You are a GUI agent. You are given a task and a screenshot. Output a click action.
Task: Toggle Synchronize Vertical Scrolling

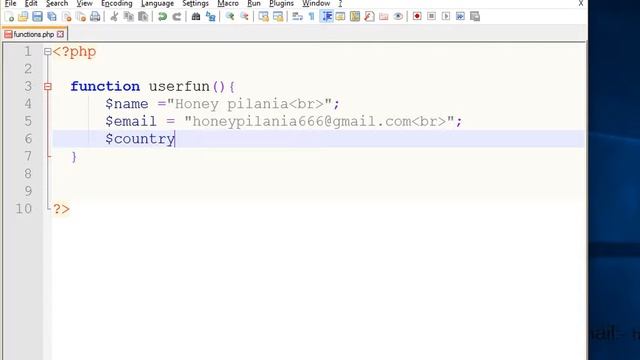264,16
